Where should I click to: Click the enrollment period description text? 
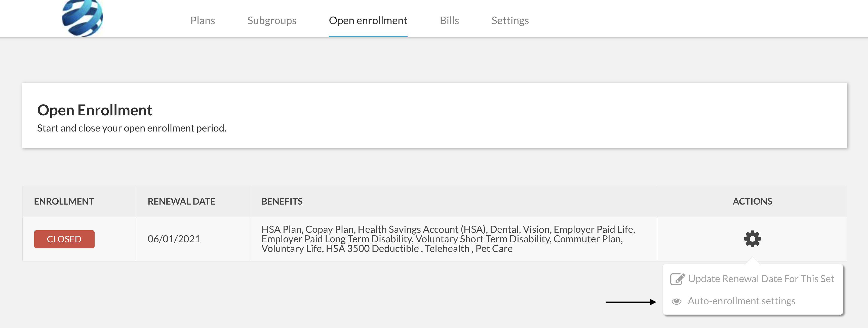132,128
